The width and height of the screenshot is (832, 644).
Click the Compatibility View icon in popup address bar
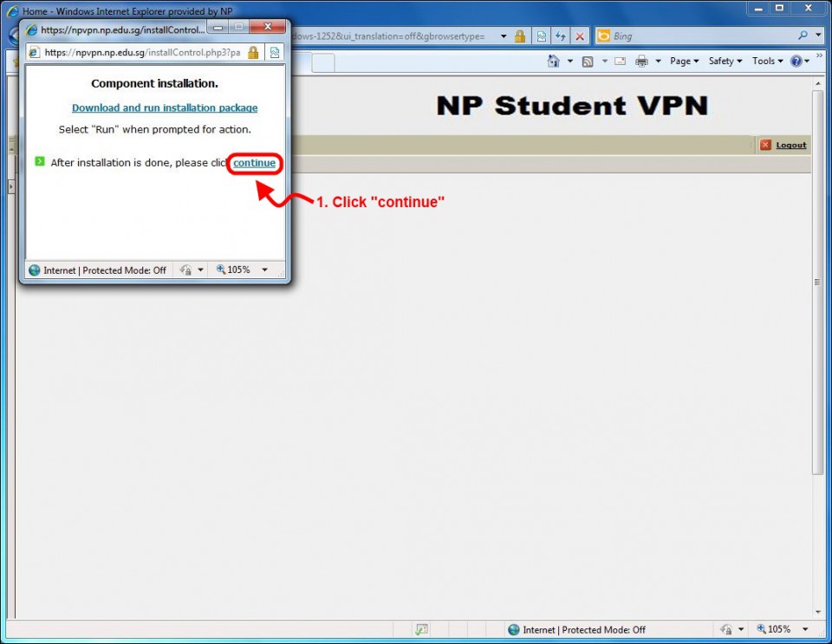pos(275,53)
